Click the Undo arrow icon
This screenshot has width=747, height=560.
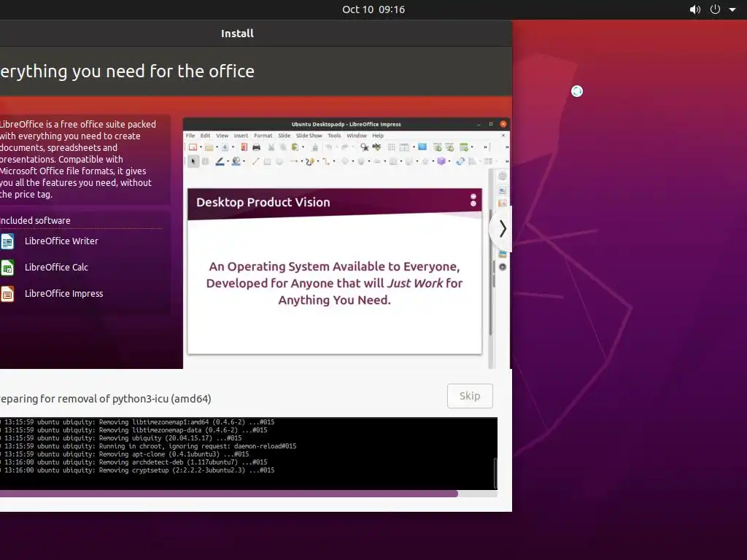pyautogui.click(x=329, y=147)
